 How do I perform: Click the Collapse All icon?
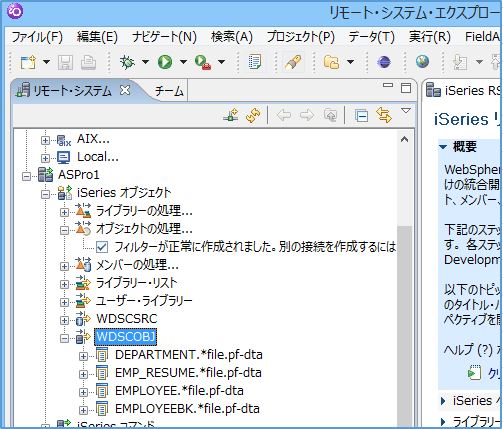coord(361,116)
